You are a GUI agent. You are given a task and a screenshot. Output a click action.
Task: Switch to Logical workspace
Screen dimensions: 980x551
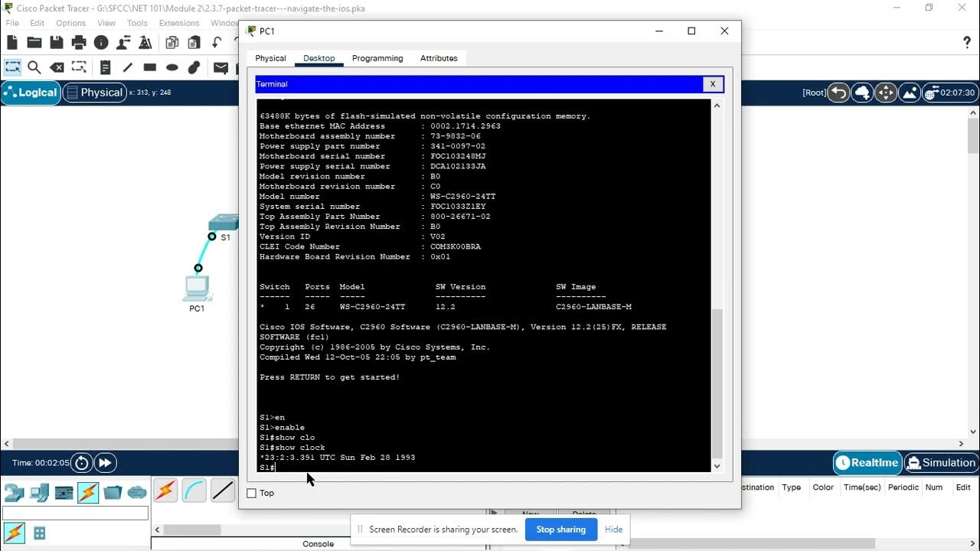[x=31, y=93]
